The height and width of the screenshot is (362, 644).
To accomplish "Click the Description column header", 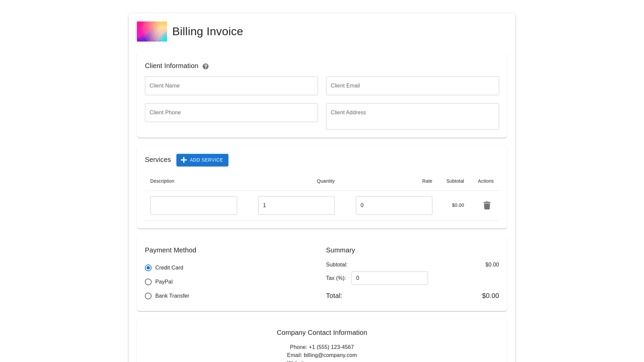I will pyautogui.click(x=162, y=181).
